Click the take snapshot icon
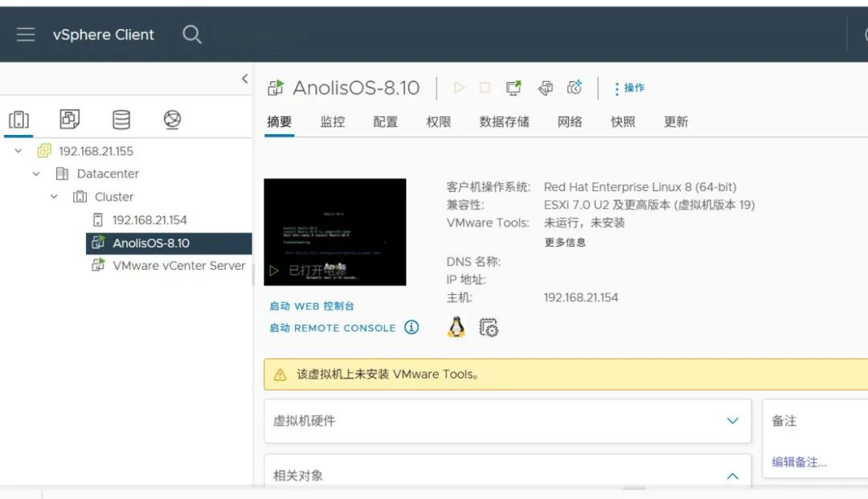Image resolution: width=868 pixels, height=499 pixels. [x=575, y=88]
